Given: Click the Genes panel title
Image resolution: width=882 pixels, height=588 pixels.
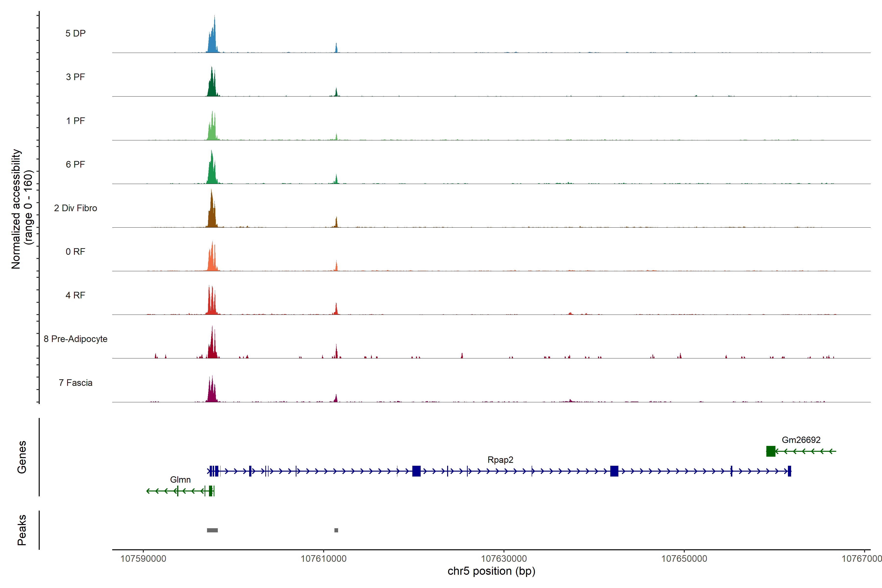Looking at the screenshot, I should coord(22,457).
